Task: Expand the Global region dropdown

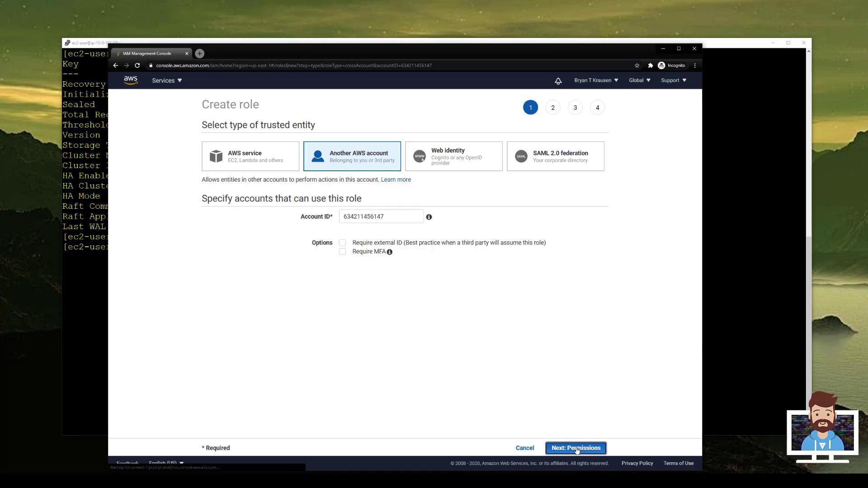Action: pyautogui.click(x=639, y=80)
